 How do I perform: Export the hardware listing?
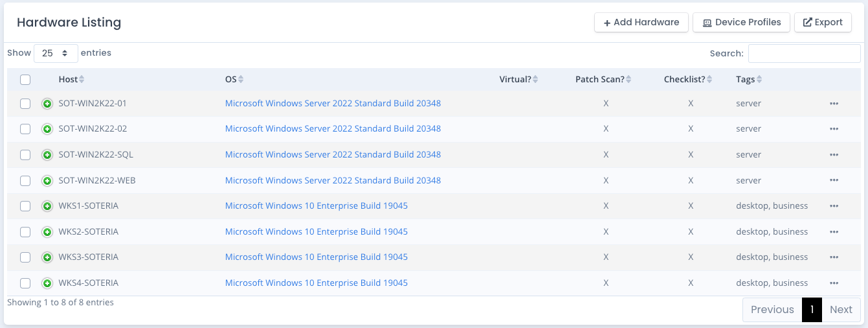pyautogui.click(x=823, y=22)
